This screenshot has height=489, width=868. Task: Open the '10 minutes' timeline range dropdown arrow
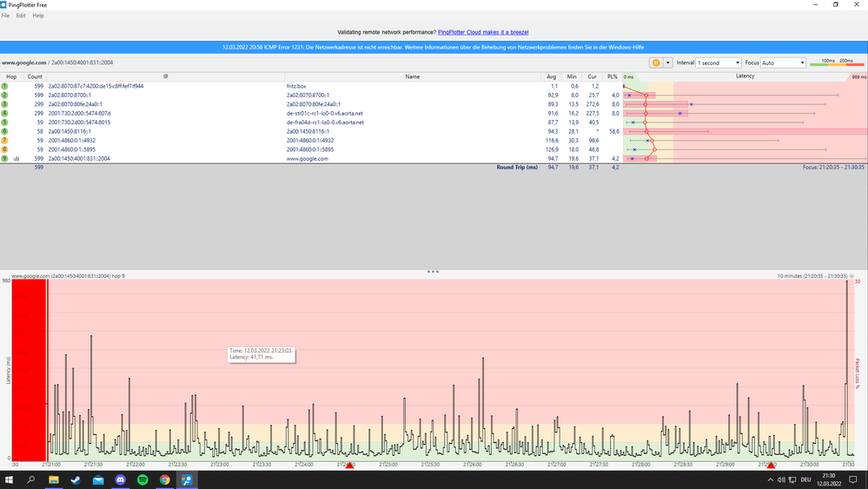click(x=852, y=275)
